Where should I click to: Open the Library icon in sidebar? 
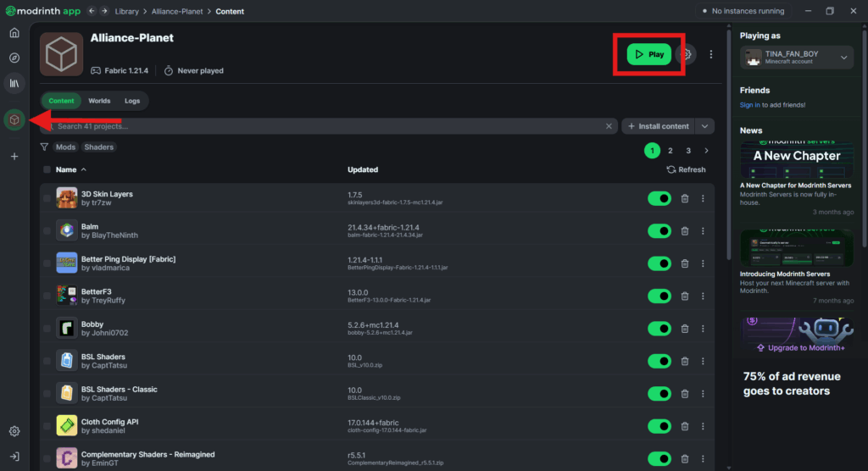(14, 84)
